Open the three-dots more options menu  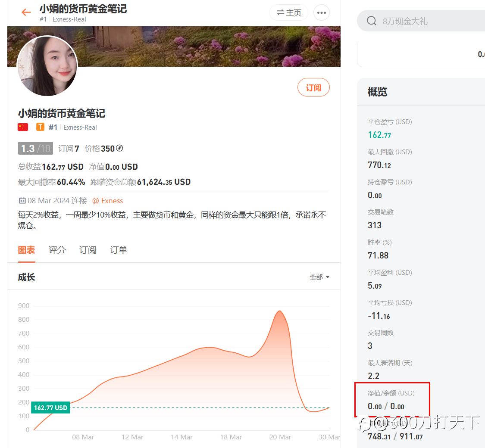[321, 12]
